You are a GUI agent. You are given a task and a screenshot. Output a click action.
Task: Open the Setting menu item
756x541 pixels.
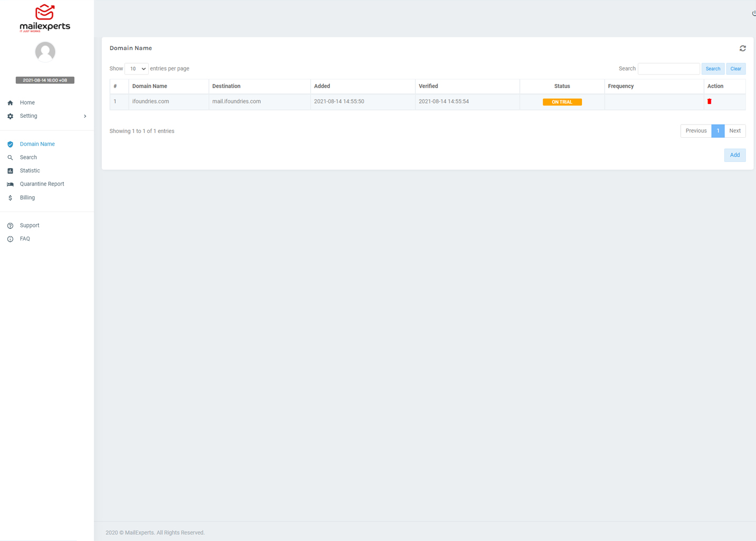coord(28,116)
